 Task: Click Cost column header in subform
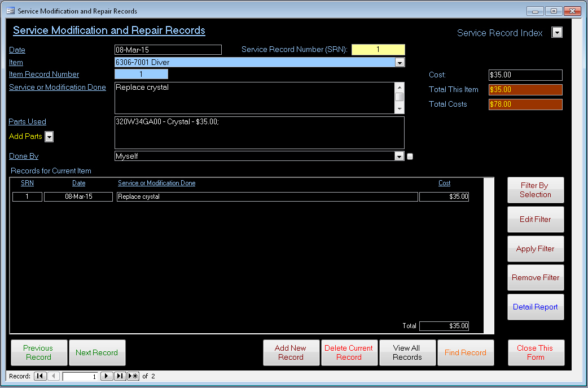tap(444, 183)
